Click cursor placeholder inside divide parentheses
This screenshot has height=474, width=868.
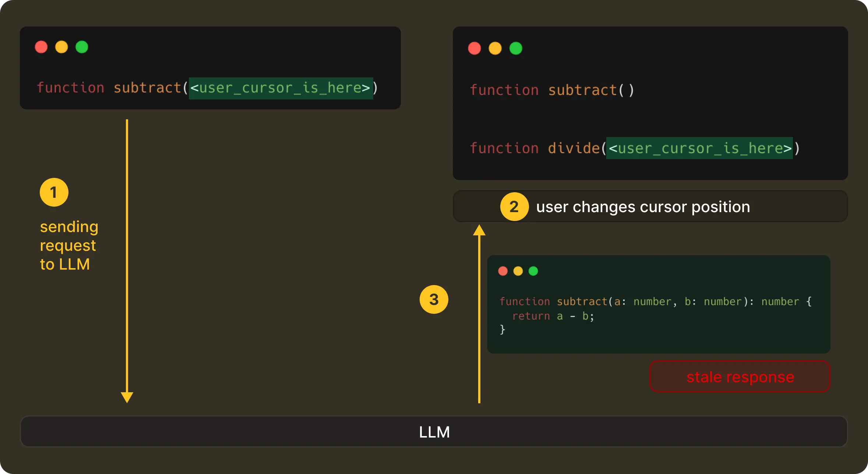click(699, 148)
